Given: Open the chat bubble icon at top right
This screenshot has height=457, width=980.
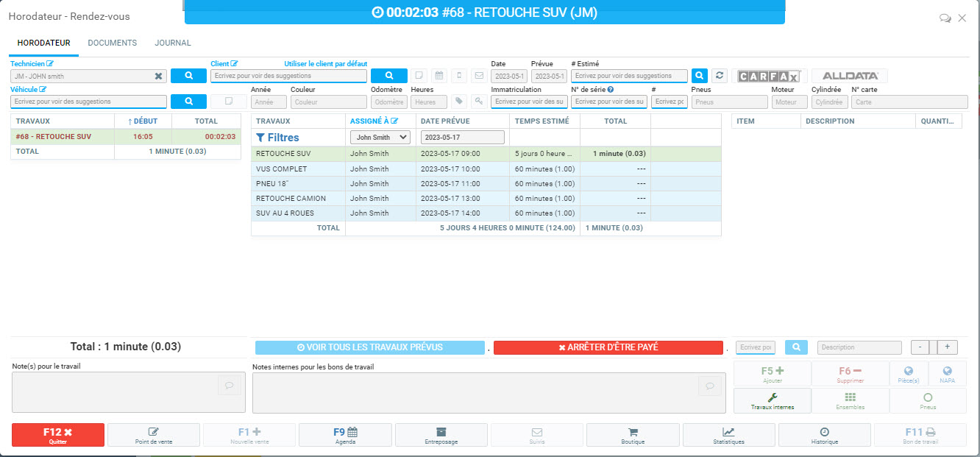Looking at the screenshot, I should pyautogui.click(x=945, y=18).
